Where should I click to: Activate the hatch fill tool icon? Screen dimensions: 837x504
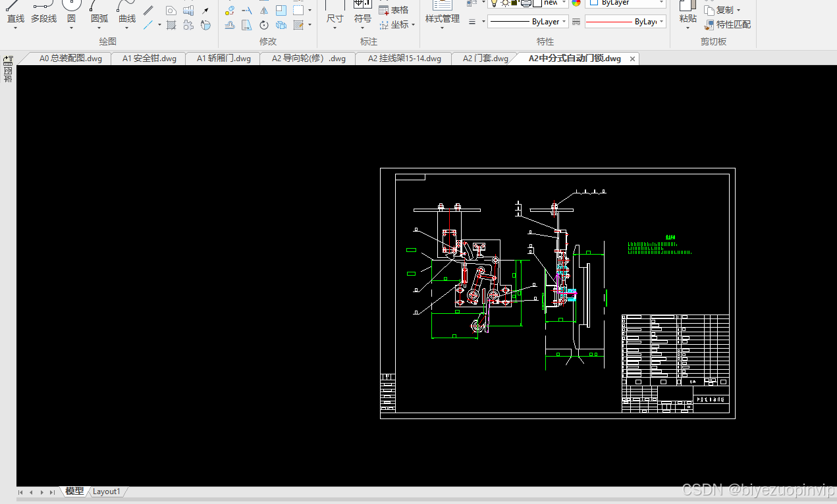coord(171,25)
